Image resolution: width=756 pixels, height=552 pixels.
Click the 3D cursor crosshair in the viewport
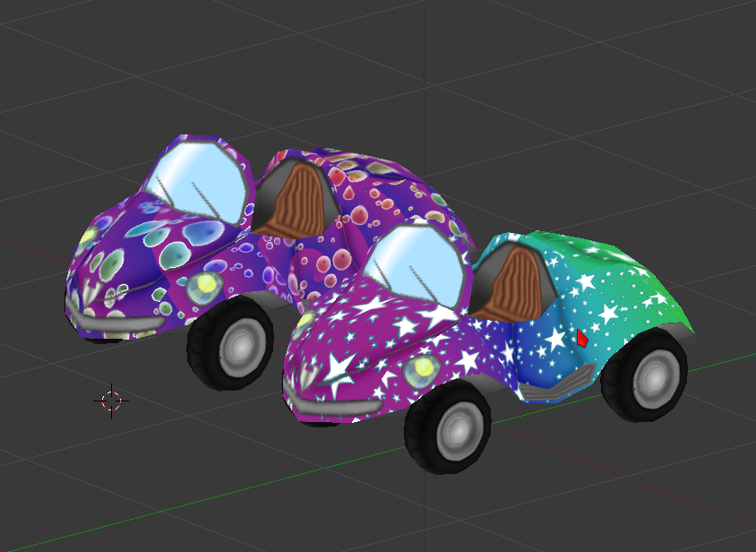[111, 401]
